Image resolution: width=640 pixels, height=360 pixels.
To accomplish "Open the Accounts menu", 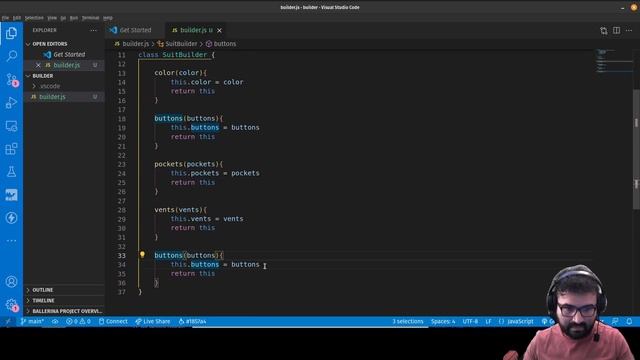I will (11, 282).
